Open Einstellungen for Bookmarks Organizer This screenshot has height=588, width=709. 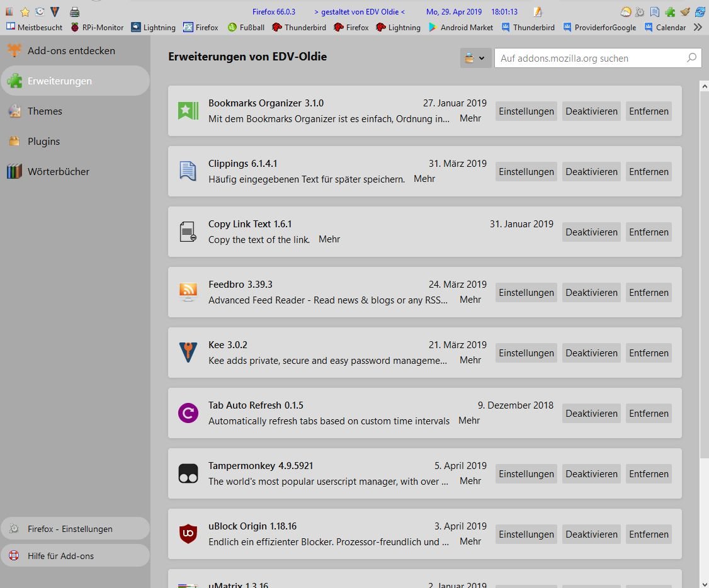pyautogui.click(x=526, y=111)
